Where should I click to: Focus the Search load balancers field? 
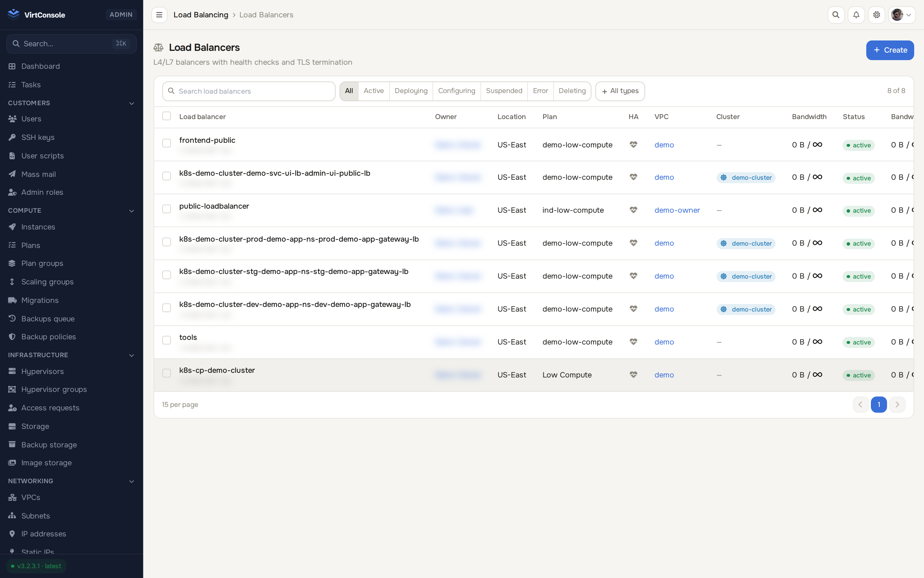[x=249, y=91]
